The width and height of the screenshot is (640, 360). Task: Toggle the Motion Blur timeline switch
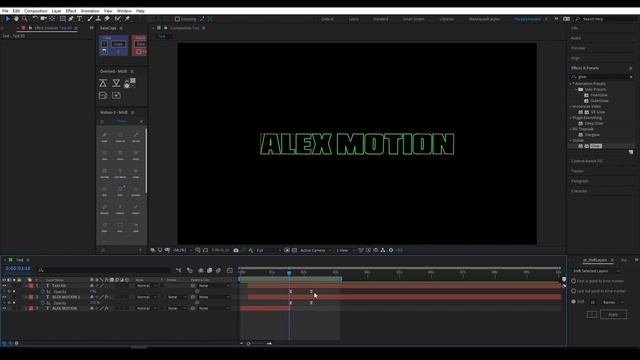[218, 270]
